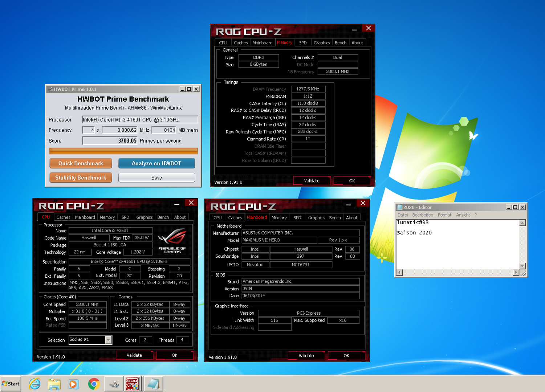Click the memory field showing 8134
Screen dimensions: 545x392
pos(164,130)
